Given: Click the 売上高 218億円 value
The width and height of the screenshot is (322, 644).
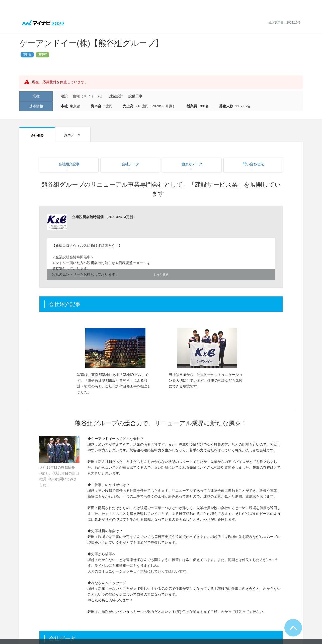Looking at the screenshot, I should 149,106.
